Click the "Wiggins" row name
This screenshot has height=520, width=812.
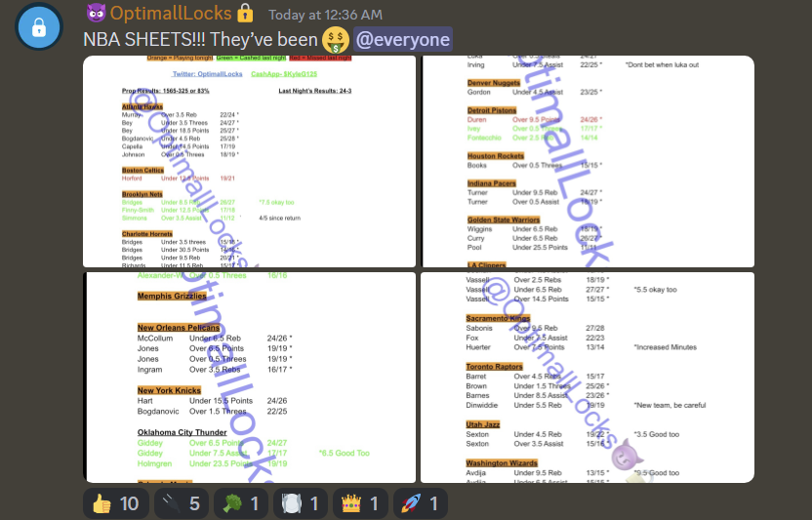click(479, 229)
